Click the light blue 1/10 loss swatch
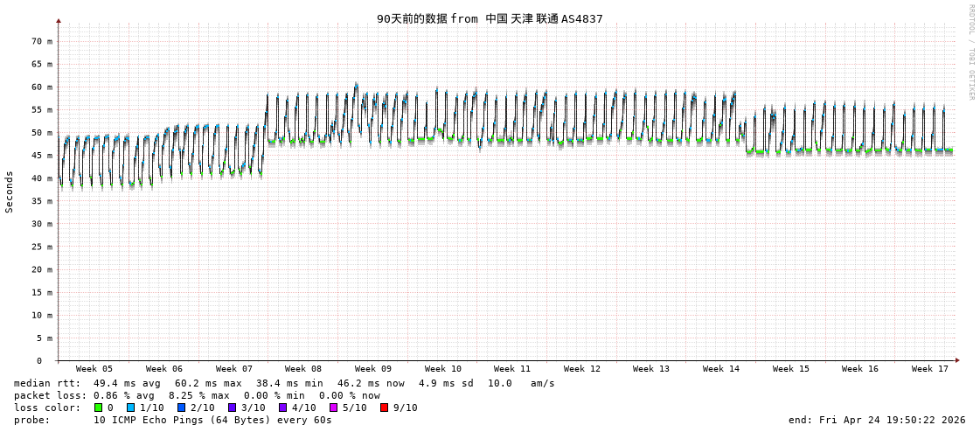 pyautogui.click(x=131, y=408)
